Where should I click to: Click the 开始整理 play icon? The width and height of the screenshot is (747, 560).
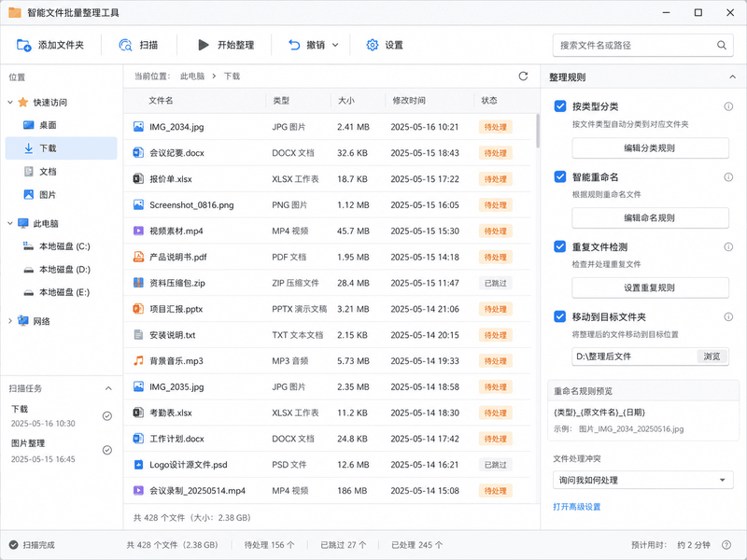pos(204,45)
